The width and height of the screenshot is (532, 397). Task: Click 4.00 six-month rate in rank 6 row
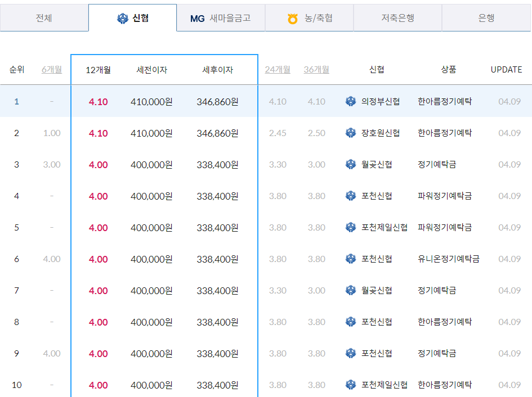52,259
